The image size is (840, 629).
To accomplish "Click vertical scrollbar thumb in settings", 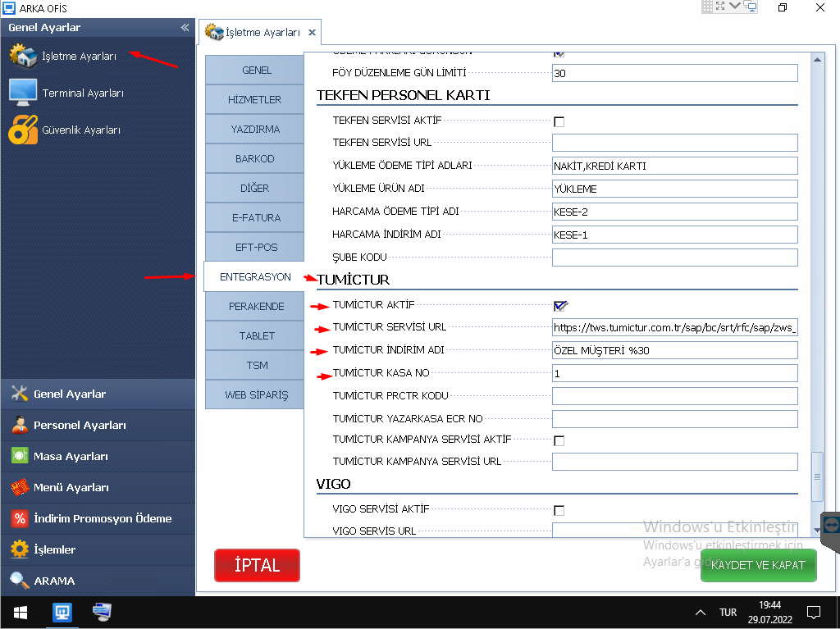I will (817, 476).
